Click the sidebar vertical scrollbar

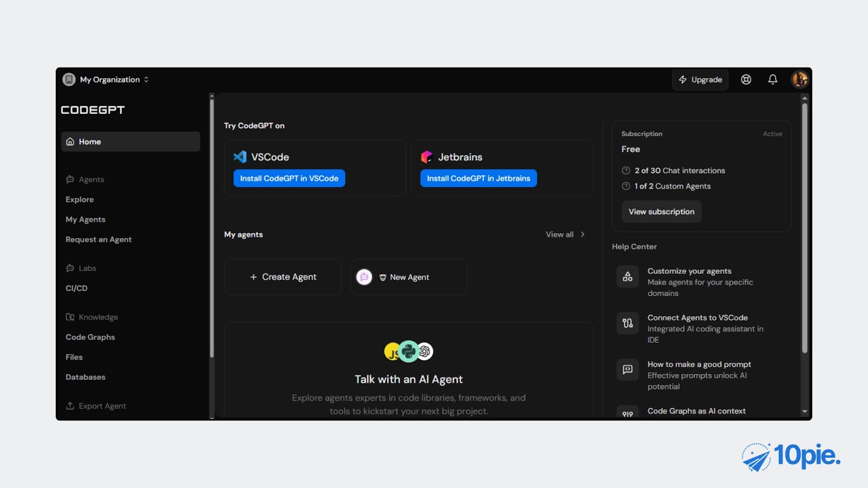212,228
